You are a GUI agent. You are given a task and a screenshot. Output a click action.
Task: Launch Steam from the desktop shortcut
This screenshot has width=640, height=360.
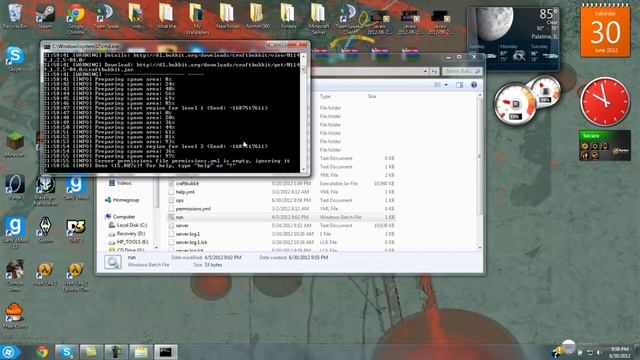coord(45,16)
